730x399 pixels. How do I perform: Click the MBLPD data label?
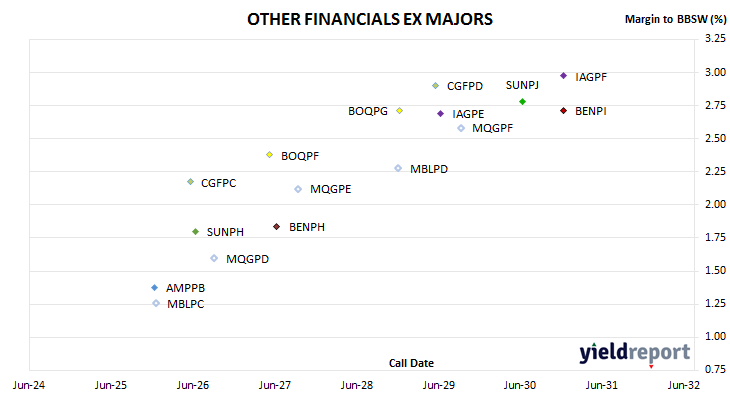(x=429, y=169)
